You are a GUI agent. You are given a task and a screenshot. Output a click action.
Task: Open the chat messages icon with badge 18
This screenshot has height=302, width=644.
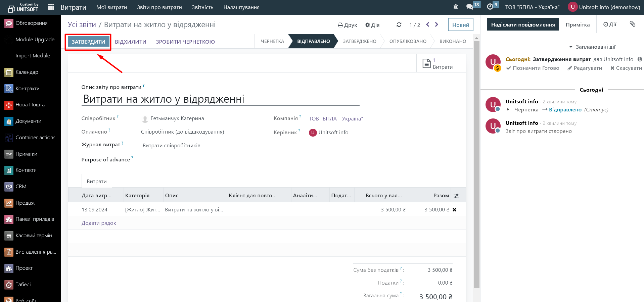(x=470, y=7)
